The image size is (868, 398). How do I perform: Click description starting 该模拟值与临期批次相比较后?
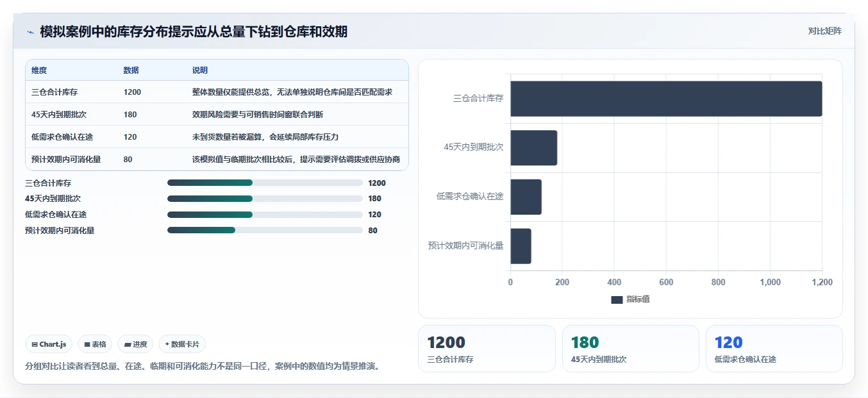pos(296,160)
